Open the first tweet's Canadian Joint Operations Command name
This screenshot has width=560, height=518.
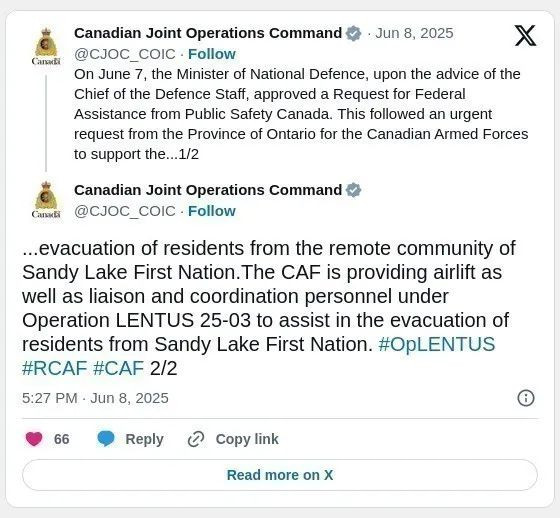pos(208,33)
